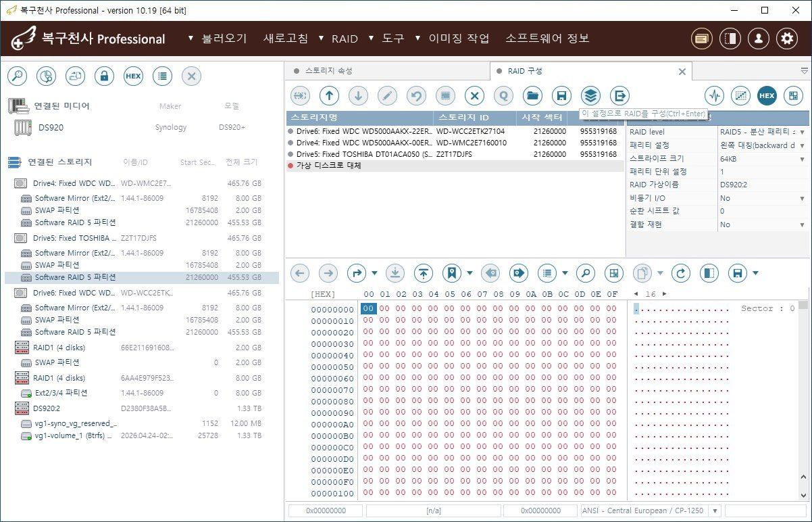Click the bookmark icon in hex toolbar
Image resolution: width=812 pixels, height=522 pixels.
click(x=452, y=273)
